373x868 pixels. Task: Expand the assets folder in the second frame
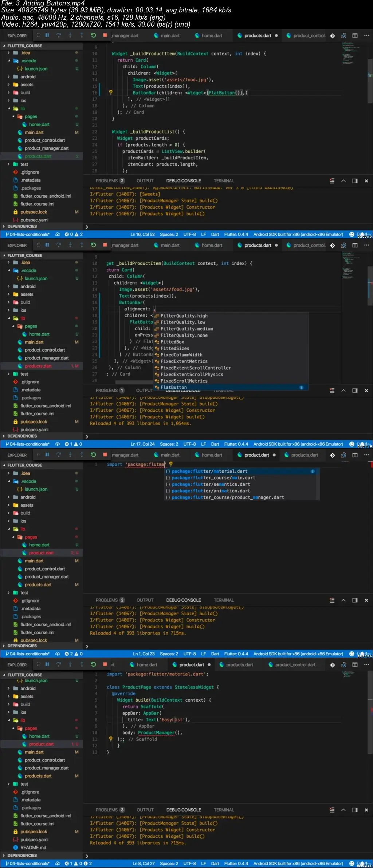pos(9,294)
